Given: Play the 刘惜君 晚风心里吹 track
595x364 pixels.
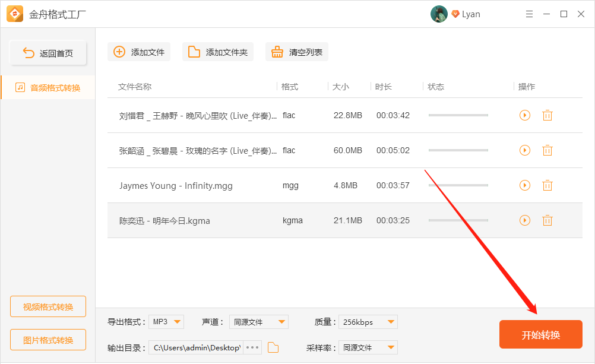Looking at the screenshot, I should click(524, 115).
